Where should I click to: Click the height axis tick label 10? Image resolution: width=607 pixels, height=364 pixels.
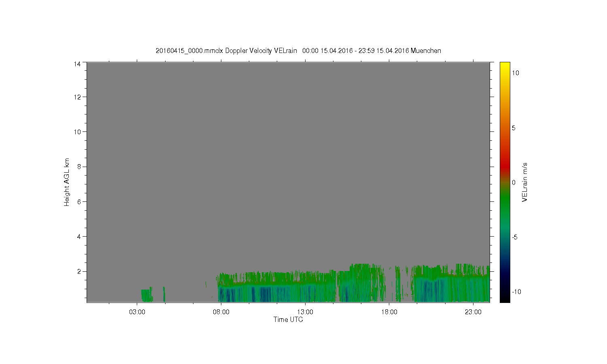pos(77,132)
